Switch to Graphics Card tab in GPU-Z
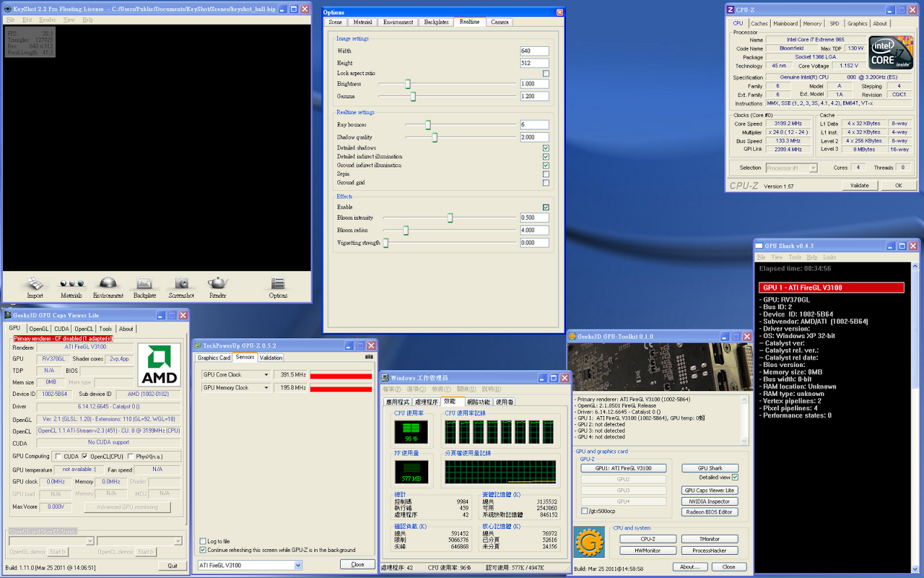The image size is (924, 578). click(x=214, y=358)
